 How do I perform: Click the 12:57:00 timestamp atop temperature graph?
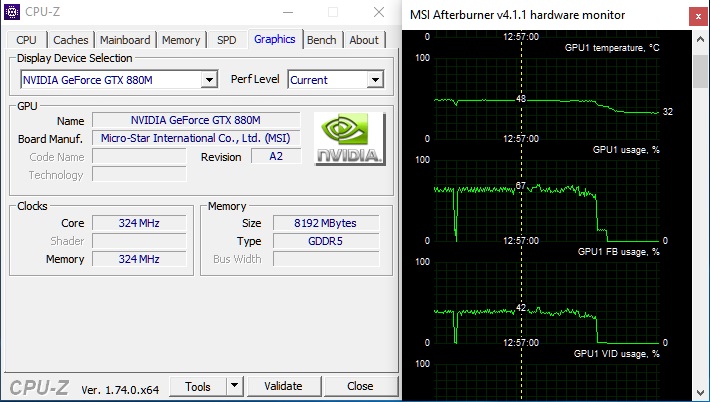(x=521, y=37)
